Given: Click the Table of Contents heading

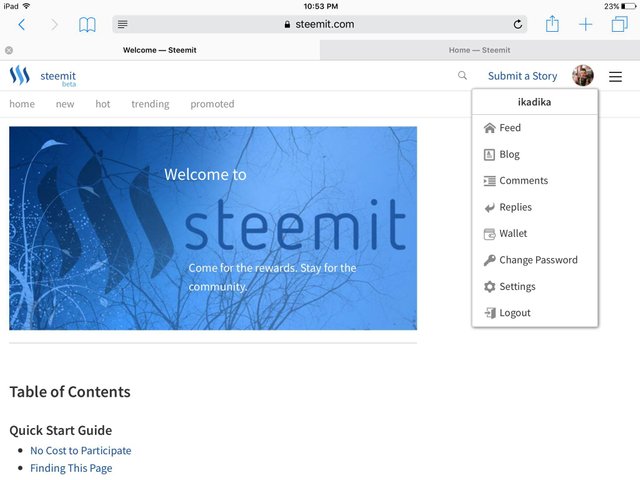Looking at the screenshot, I should click(x=70, y=392).
